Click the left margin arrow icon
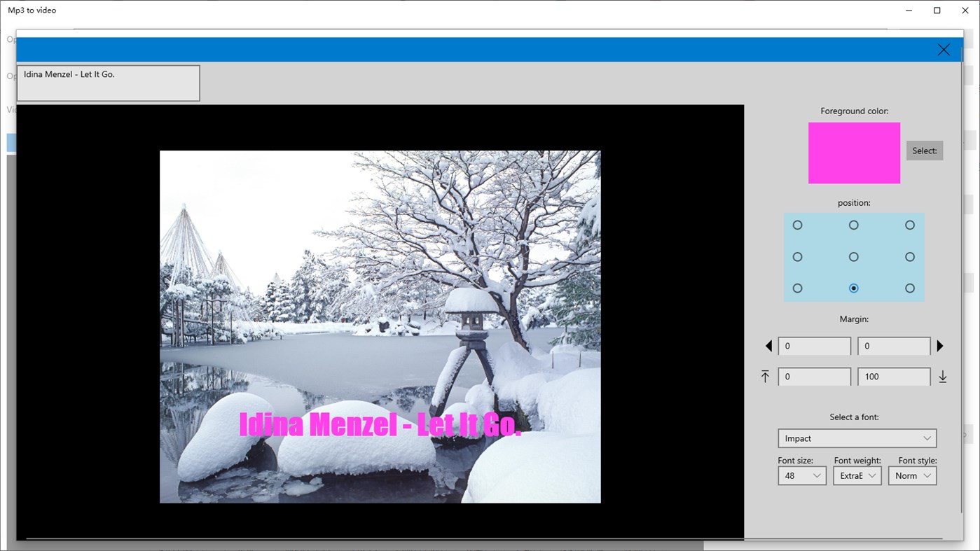This screenshot has height=551, width=980. point(768,345)
